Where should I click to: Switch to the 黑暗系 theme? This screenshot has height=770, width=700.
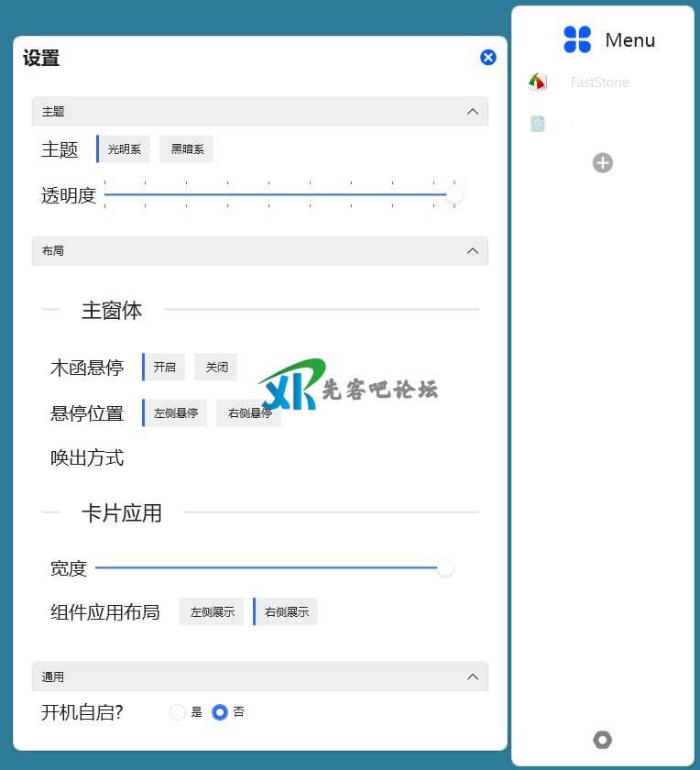tap(186, 149)
